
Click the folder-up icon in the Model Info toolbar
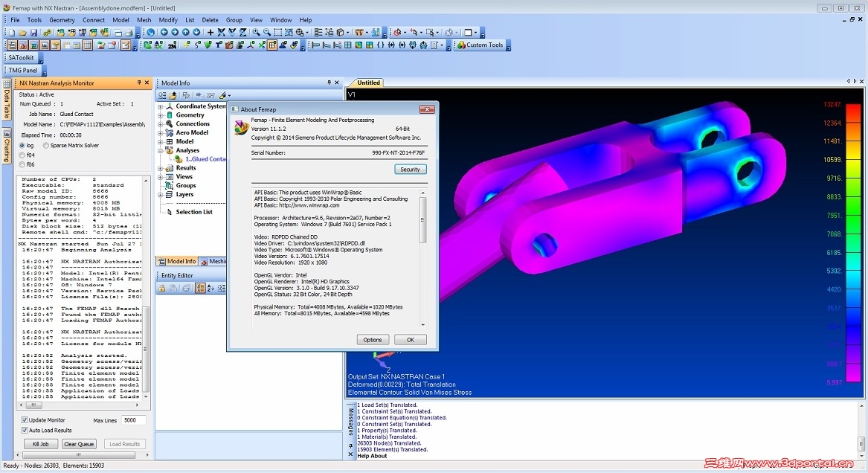173,95
